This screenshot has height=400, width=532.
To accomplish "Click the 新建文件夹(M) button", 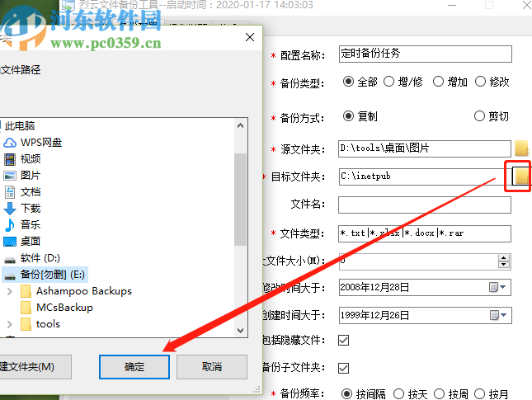I will [35, 367].
